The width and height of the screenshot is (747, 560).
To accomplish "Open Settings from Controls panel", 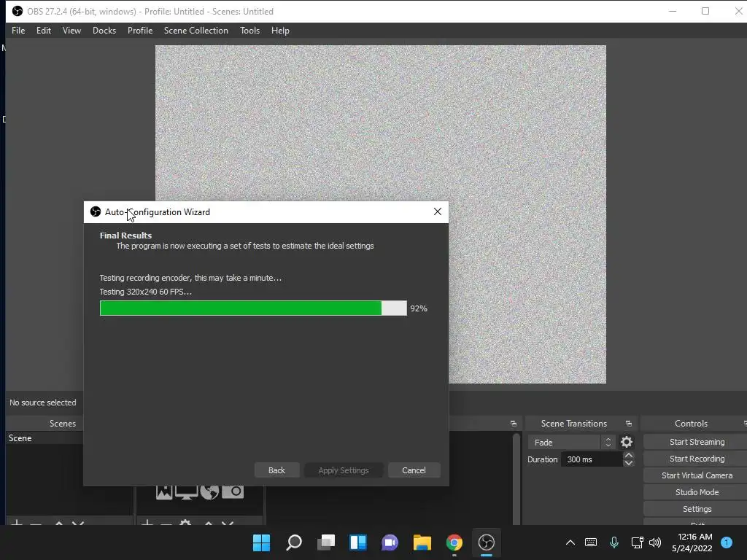I will click(697, 509).
